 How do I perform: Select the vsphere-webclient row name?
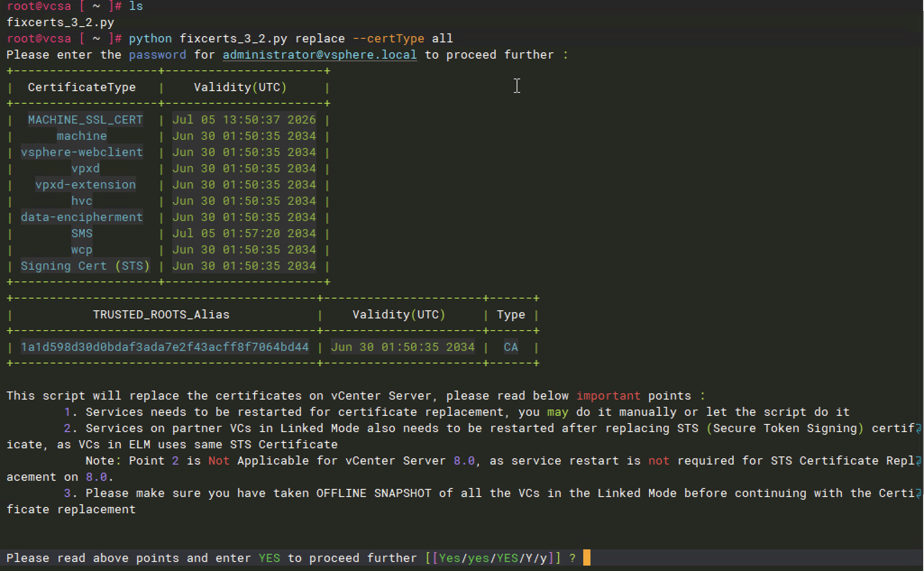point(82,152)
